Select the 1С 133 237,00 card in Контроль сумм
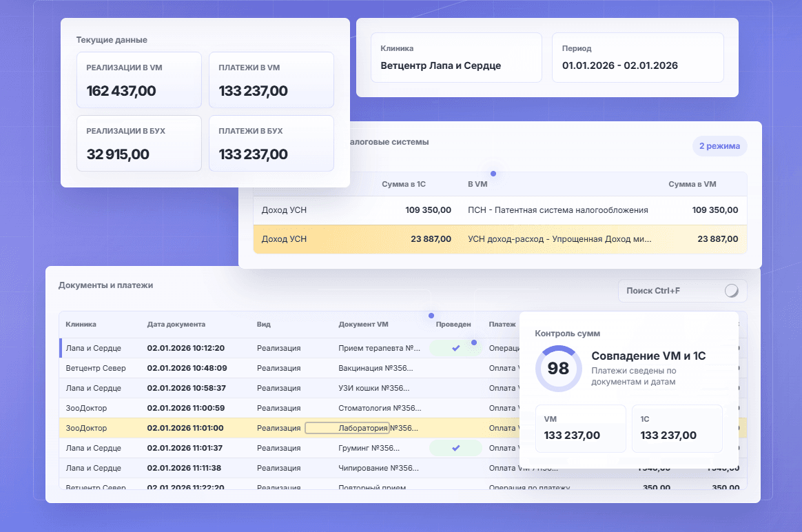 coord(677,429)
